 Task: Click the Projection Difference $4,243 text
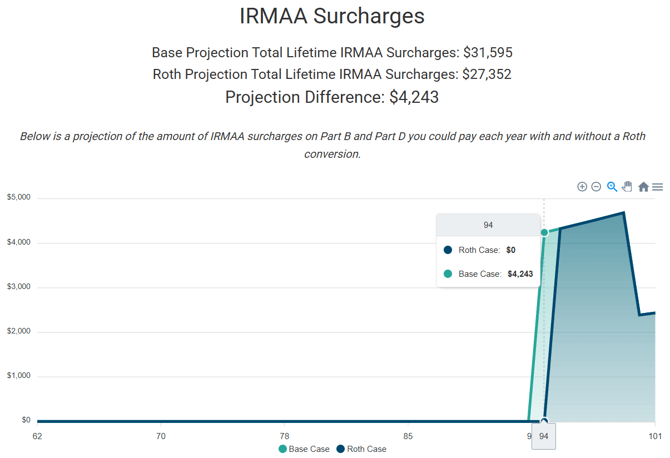click(x=332, y=97)
